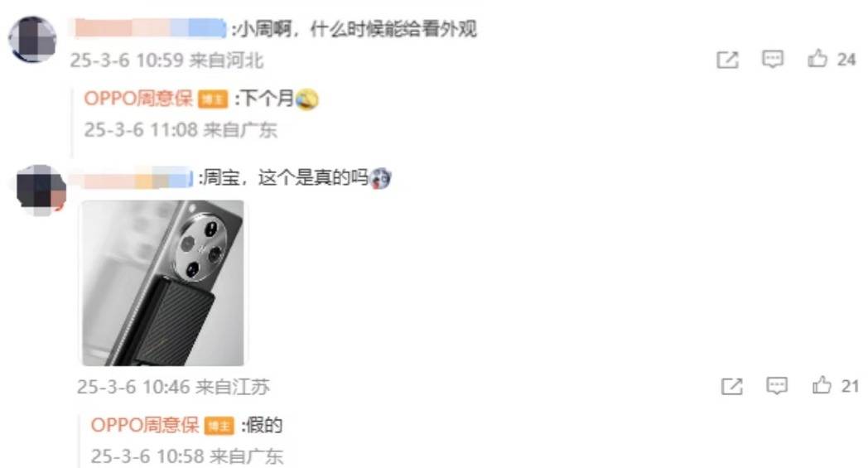This screenshot has height=468, width=868.
Task: Click the 24 like count
Action: click(846, 60)
